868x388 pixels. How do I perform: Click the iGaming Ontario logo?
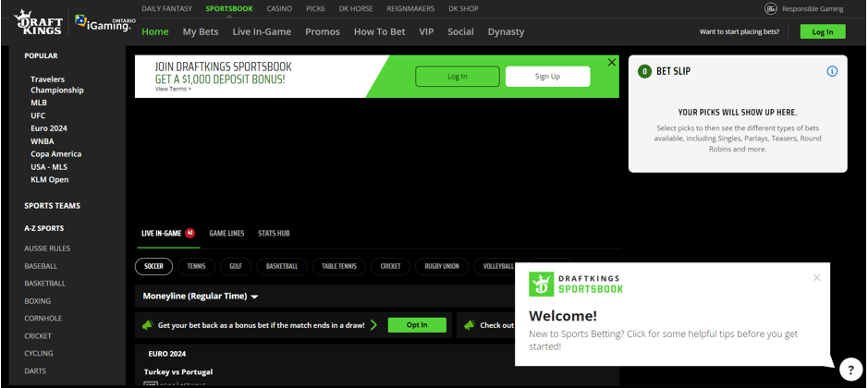(105, 23)
